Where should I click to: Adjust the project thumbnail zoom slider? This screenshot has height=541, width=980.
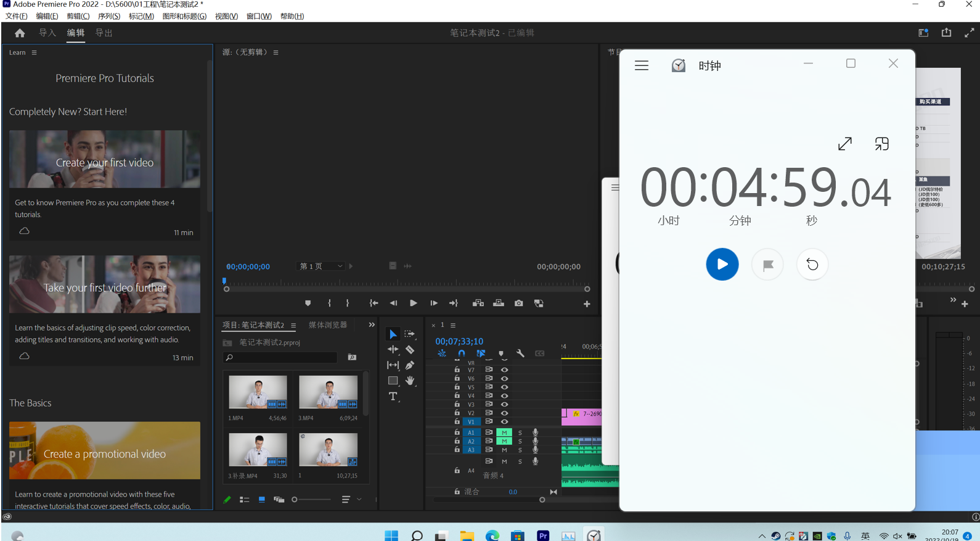(295, 500)
